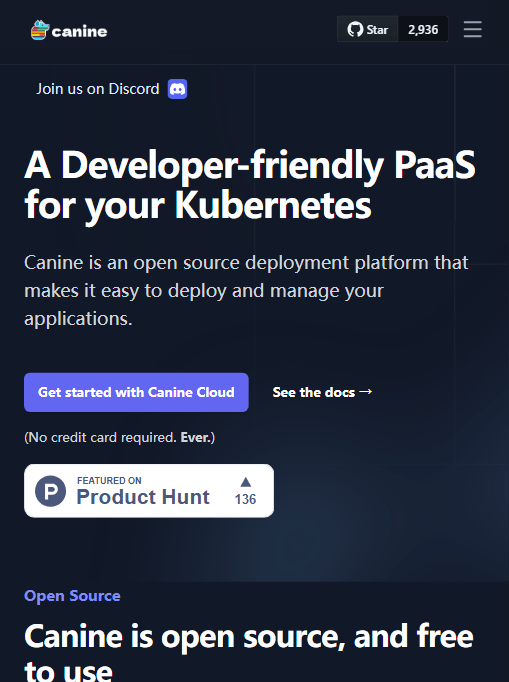The height and width of the screenshot is (682, 509).
Task: Open the See the docs link
Action: (x=322, y=392)
